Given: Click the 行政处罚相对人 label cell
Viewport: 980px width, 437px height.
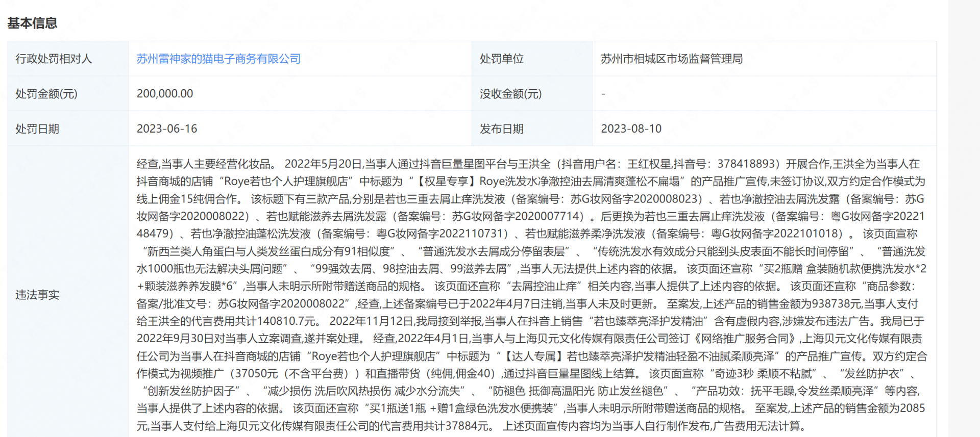Looking at the screenshot, I should pos(68,59).
